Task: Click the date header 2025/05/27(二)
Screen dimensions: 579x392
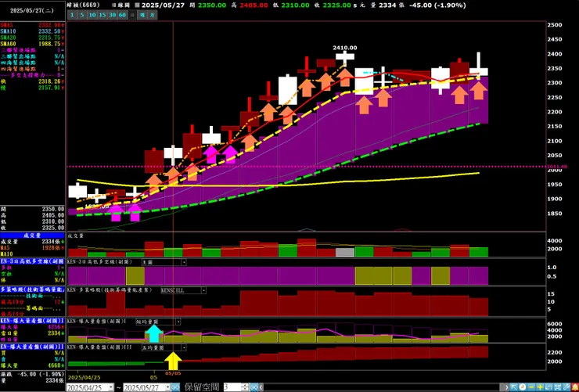Action: click(x=32, y=11)
